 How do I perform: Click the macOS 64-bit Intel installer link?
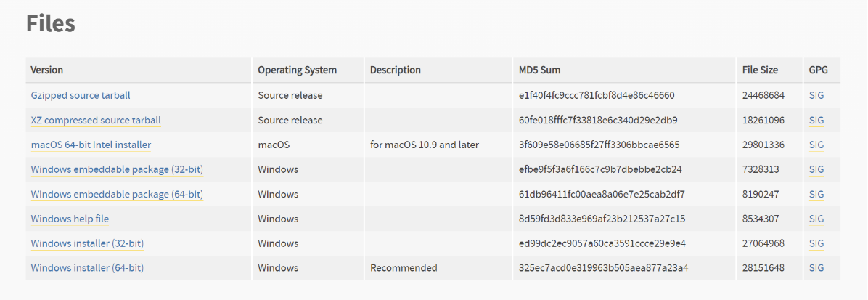[91, 145]
